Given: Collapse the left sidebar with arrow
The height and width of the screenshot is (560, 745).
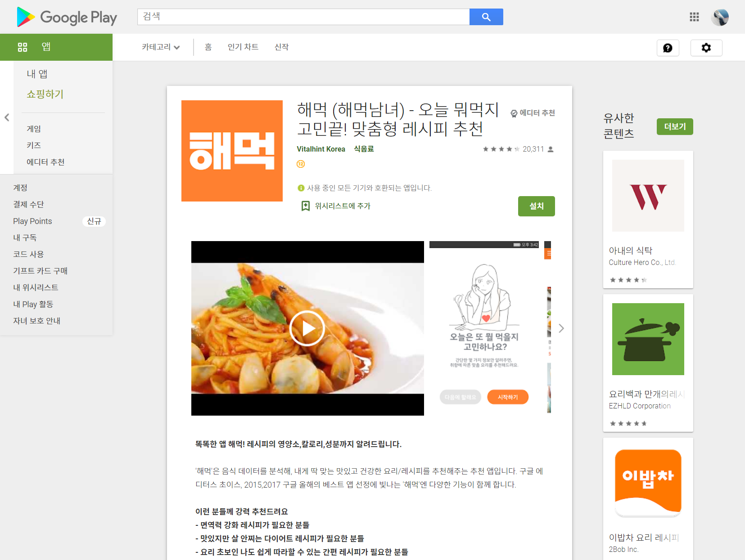Looking at the screenshot, I should 7,117.
